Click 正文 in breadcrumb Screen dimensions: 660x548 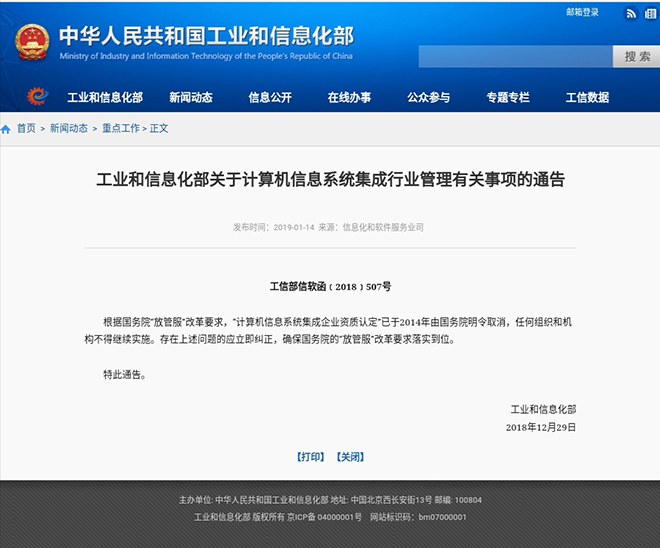[159, 128]
